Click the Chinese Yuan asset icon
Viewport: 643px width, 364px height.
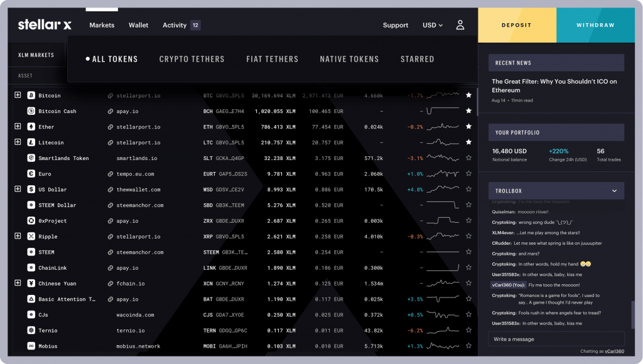coord(31,283)
